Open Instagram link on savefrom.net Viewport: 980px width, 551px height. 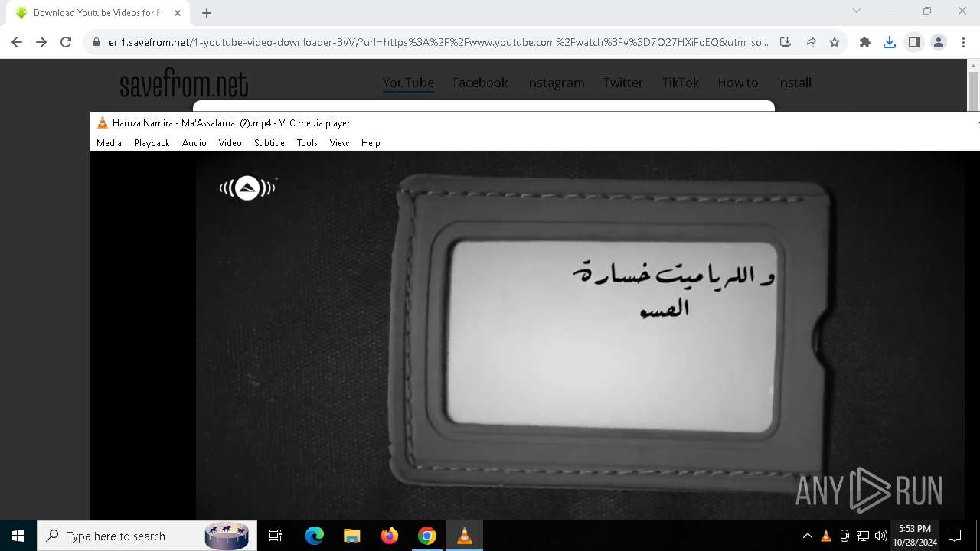point(555,83)
